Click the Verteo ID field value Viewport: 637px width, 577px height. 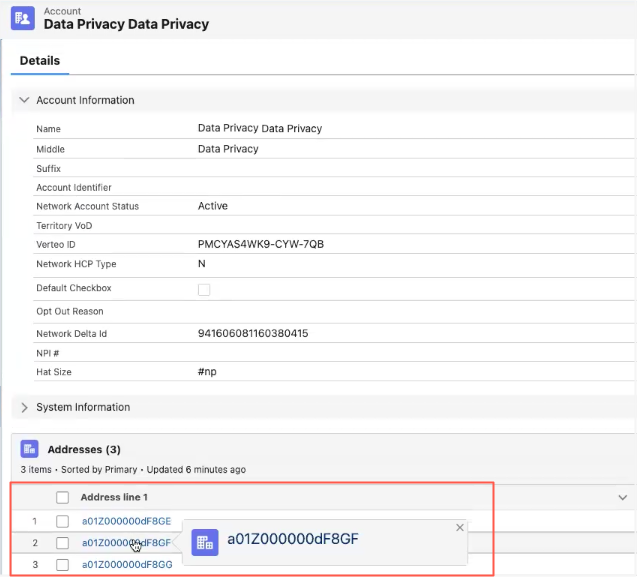260,244
